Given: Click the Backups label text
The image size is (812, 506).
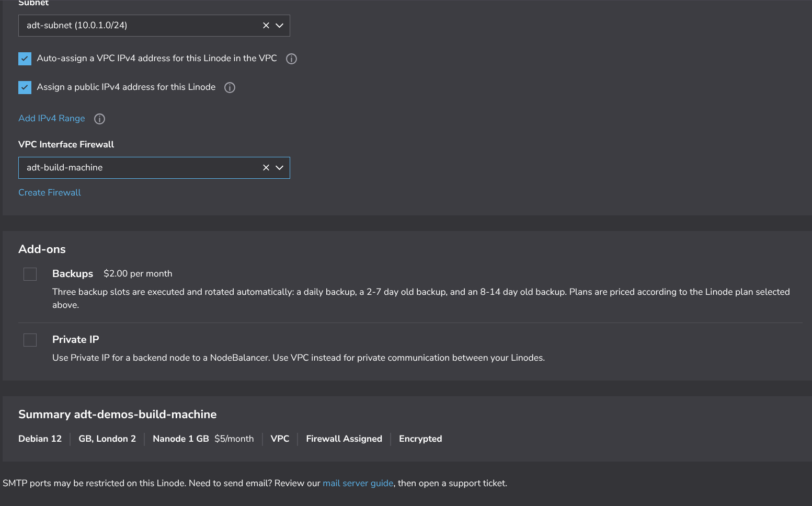Looking at the screenshot, I should point(73,274).
